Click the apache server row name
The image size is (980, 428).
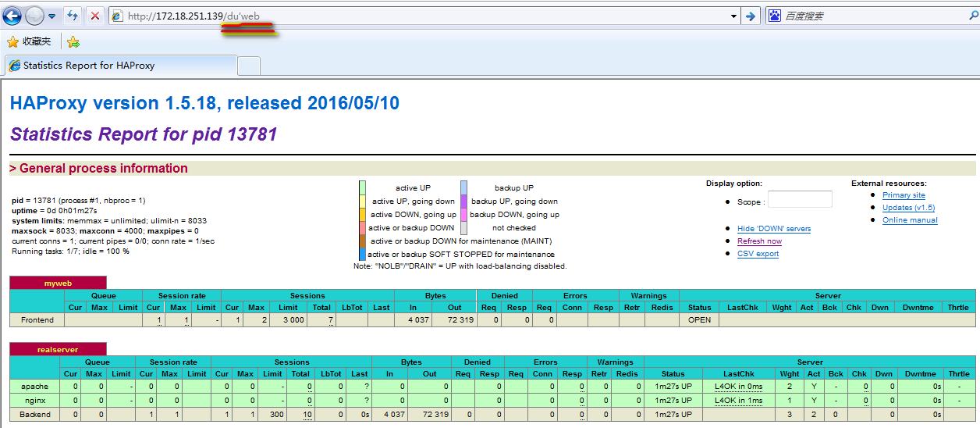[x=34, y=387]
